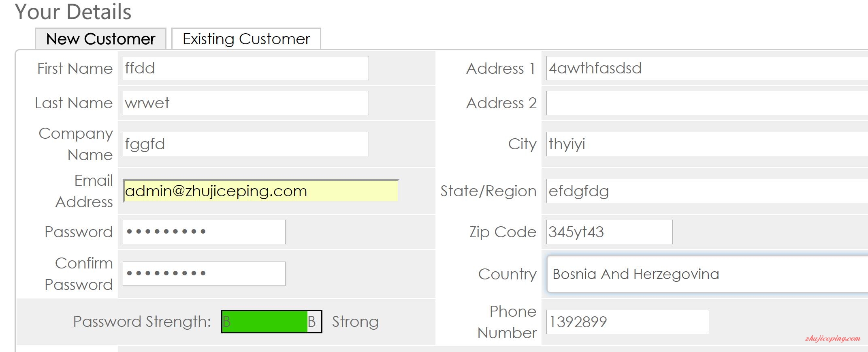
Task: Click the Zip Code field
Action: click(x=610, y=232)
